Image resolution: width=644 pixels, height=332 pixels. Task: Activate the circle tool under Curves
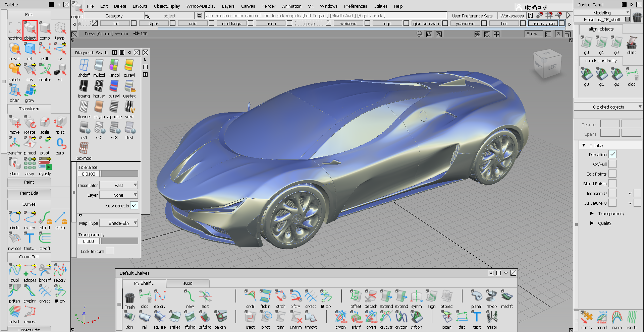point(14,218)
